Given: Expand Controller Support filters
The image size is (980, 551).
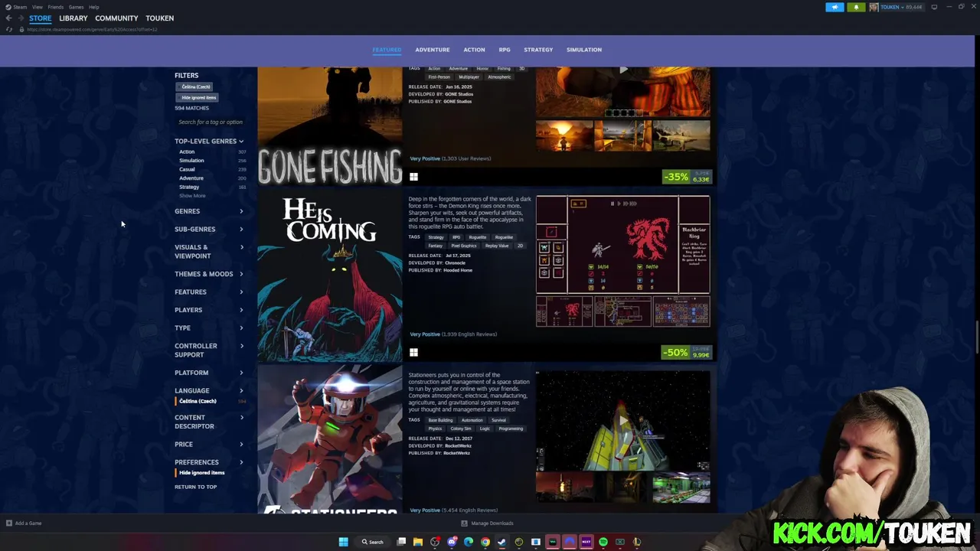Looking at the screenshot, I should (x=209, y=350).
